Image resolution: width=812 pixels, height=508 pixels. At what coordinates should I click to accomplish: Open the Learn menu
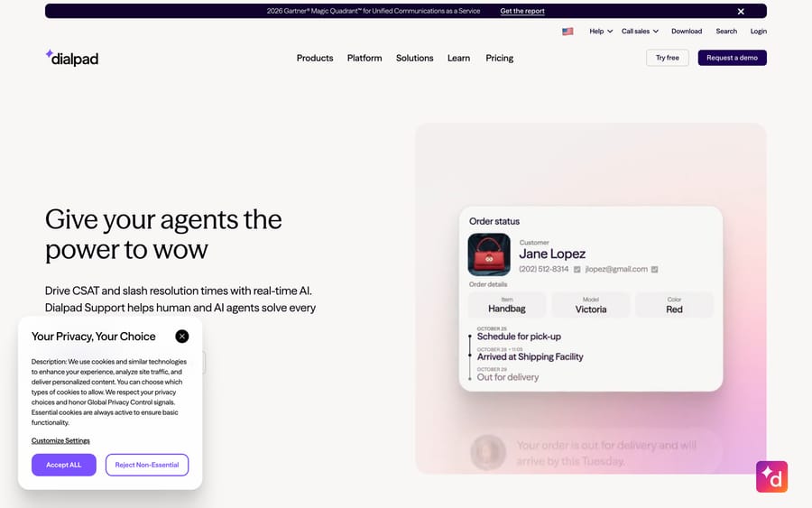[x=459, y=58]
